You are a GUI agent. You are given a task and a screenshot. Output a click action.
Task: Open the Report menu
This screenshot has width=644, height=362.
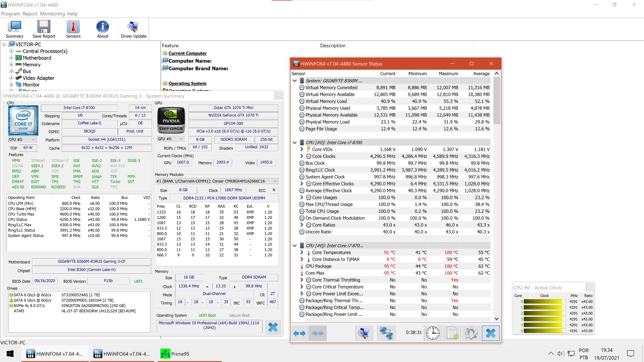pyautogui.click(x=30, y=14)
